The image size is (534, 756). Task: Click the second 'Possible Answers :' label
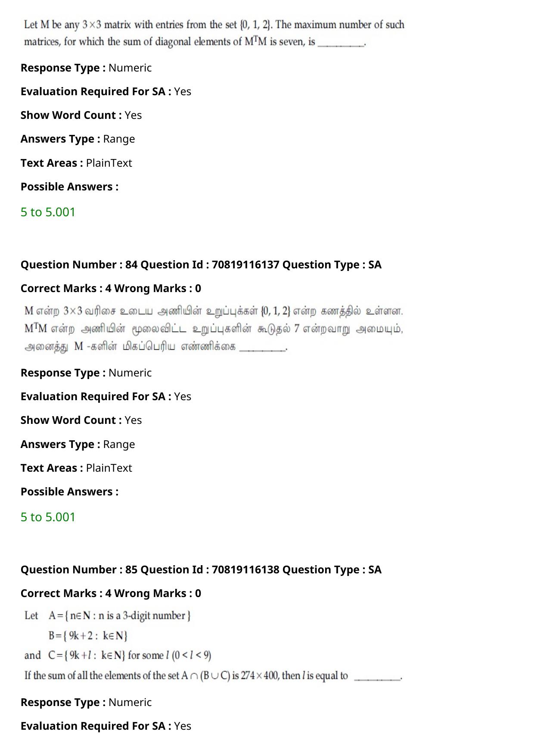pyautogui.click(x=69, y=492)
